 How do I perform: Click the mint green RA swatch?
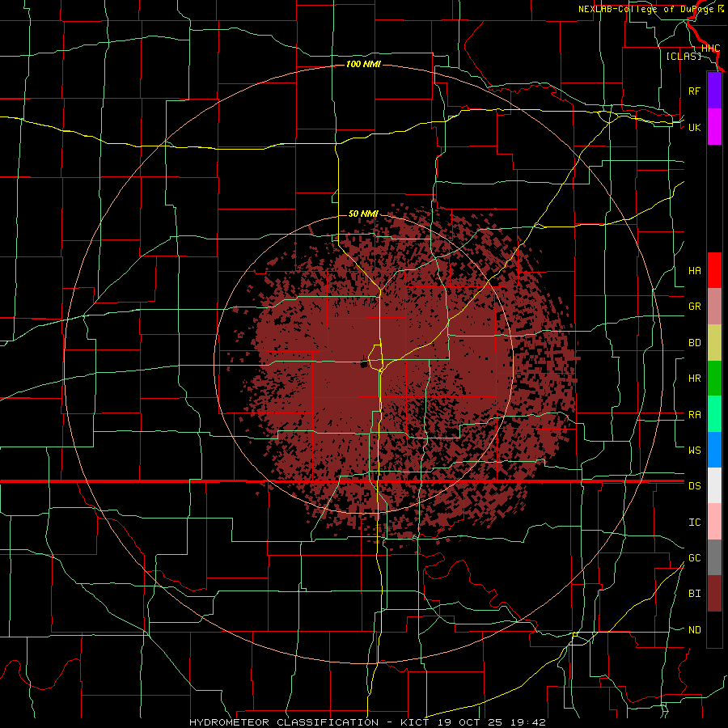coord(714,414)
